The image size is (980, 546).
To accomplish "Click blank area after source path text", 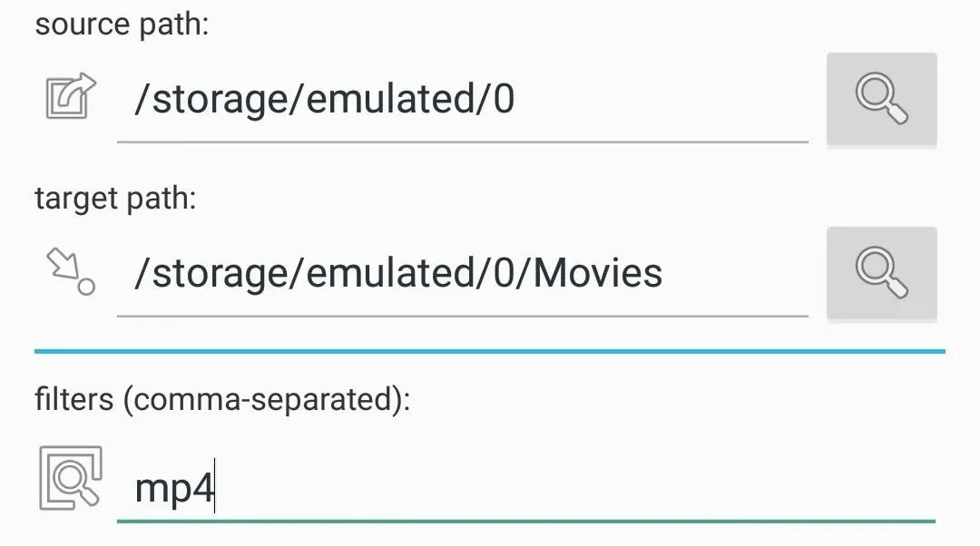I will pyautogui.click(x=661, y=100).
